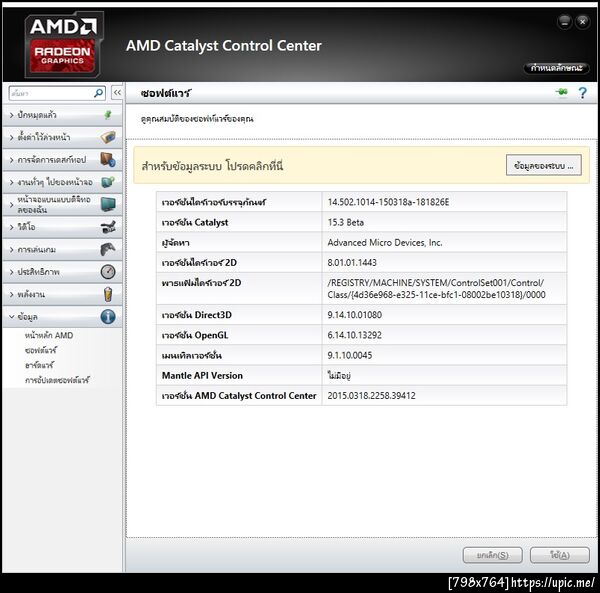
Task: Click the Power (พลังงาน) battery icon
Action: (108, 295)
